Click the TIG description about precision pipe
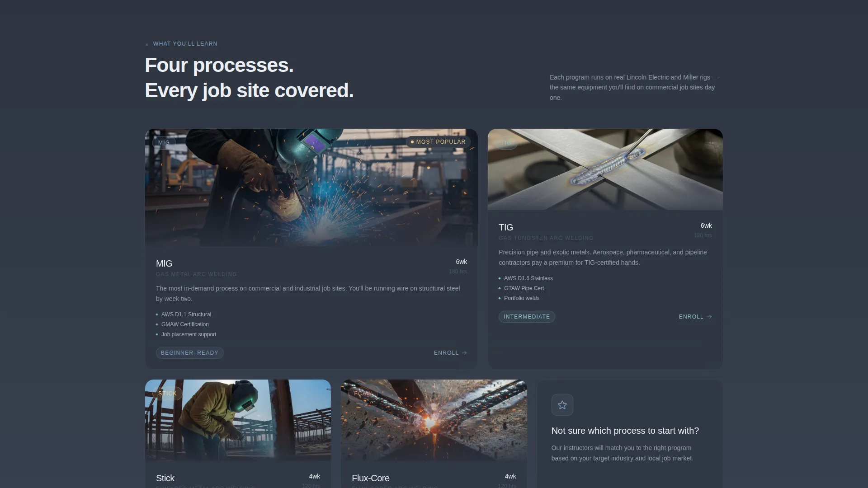The height and width of the screenshot is (488, 868). 603,258
